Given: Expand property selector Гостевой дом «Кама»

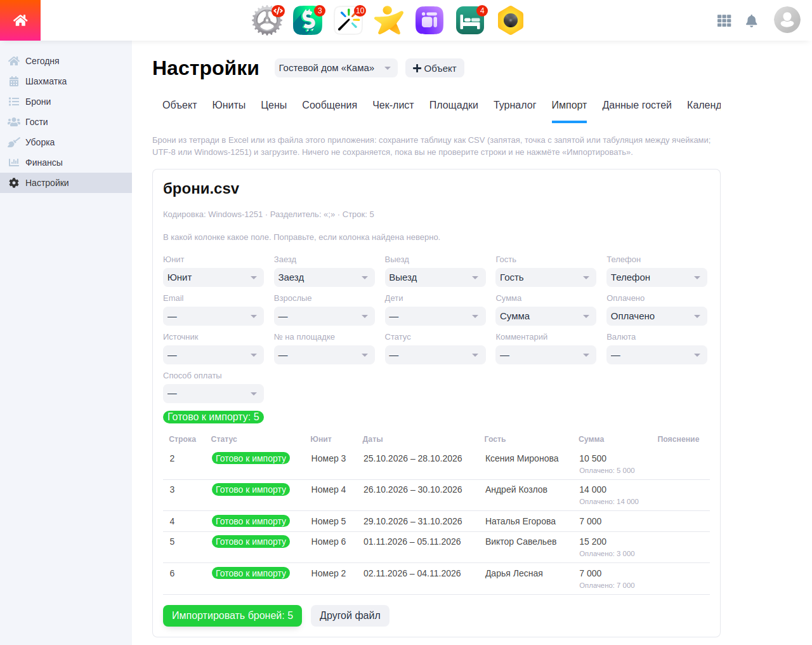Looking at the screenshot, I should pos(336,68).
